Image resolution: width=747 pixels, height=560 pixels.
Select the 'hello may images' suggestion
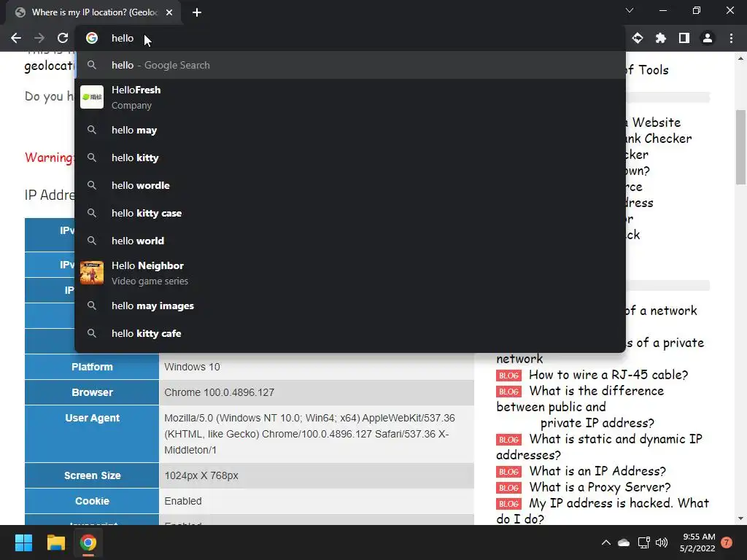click(350, 306)
